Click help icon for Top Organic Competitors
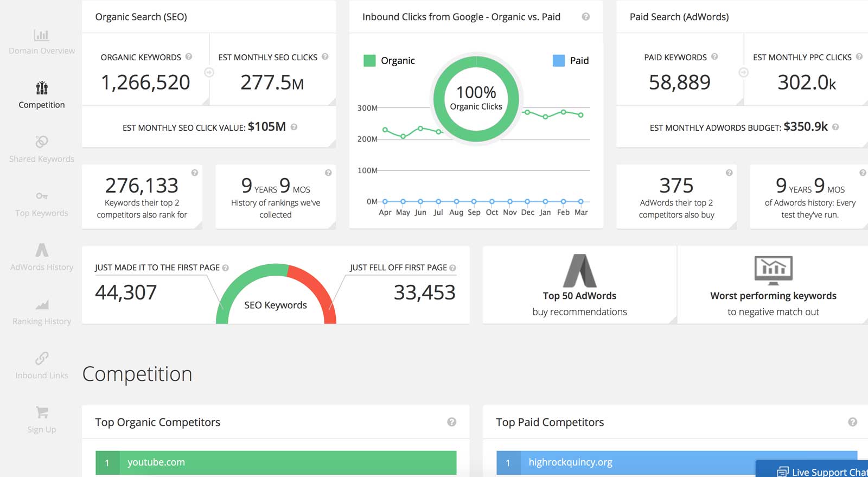Screen dimensions: 868x477 451,422
